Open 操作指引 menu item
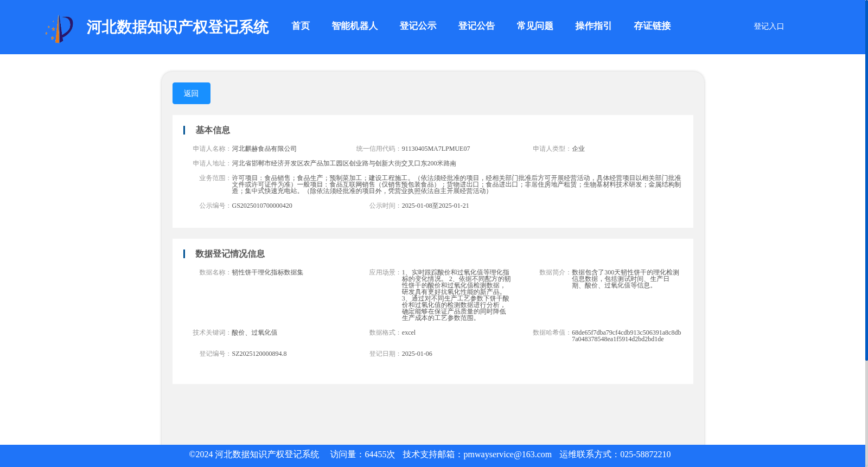Screen dimensions: 868x467 coord(593,26)
